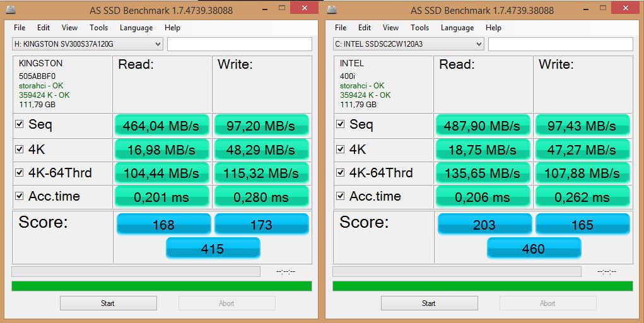
Task: Open File menu in Intel window
Action: click(x=341, y=28)
